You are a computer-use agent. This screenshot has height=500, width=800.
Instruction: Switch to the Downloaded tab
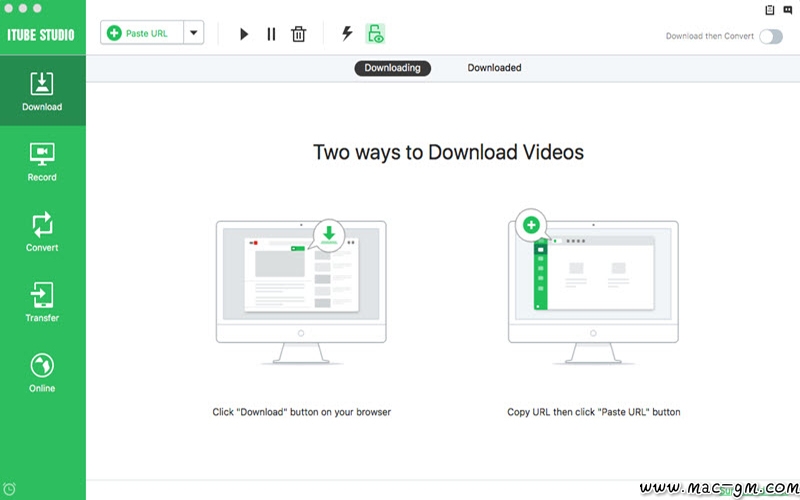coord(494,68)
